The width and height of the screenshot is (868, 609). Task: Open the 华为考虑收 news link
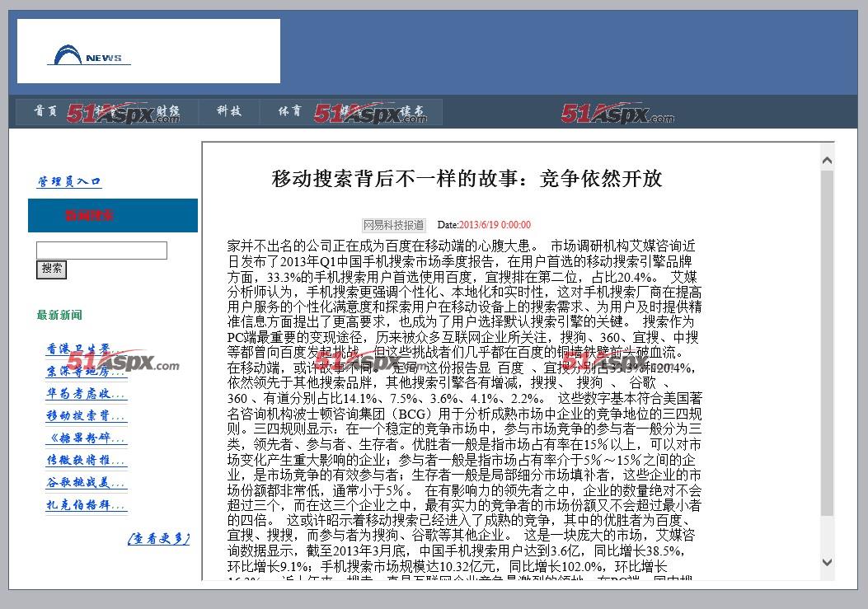(x=86, y=394)
